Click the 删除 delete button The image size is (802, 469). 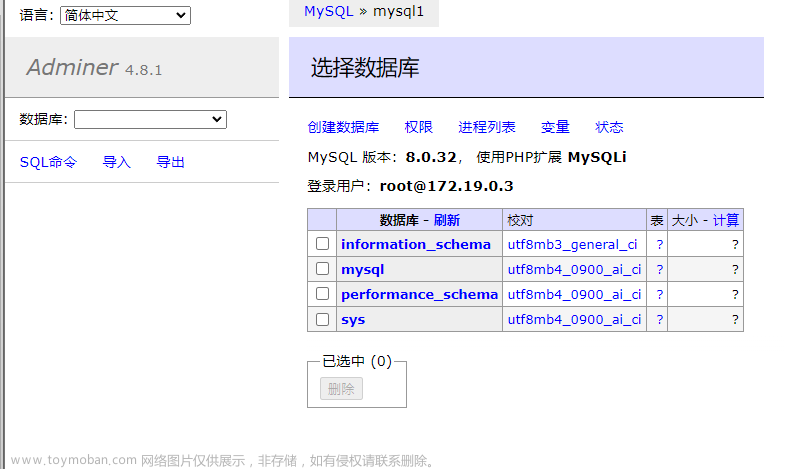click(341, 389)
